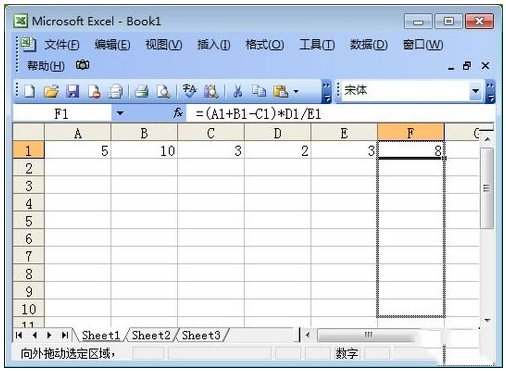Open the Name Box dropdown arrow
The height and width of the screenshot is (371, 506).
click(x=120, y=113)
